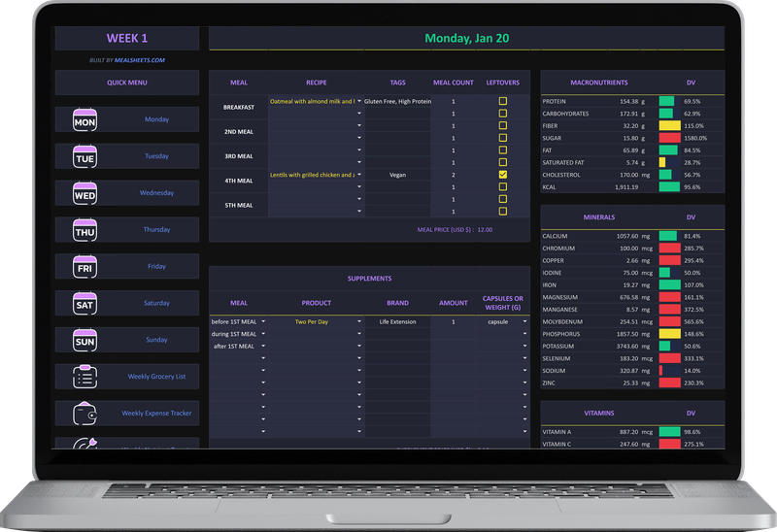The width and height of the screenshot is (777, 532).
Task: Open Lentils with grilled chicken recipe dropdown
Action: point(359,175)
